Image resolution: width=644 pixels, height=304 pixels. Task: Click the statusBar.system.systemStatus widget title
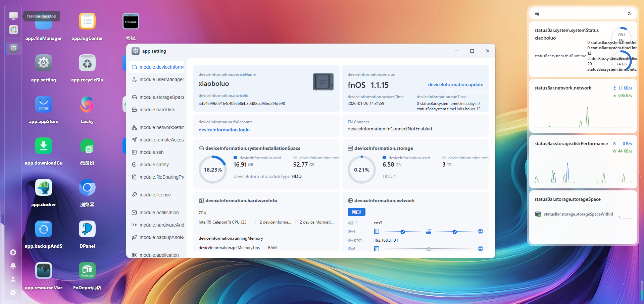[566, 30]
